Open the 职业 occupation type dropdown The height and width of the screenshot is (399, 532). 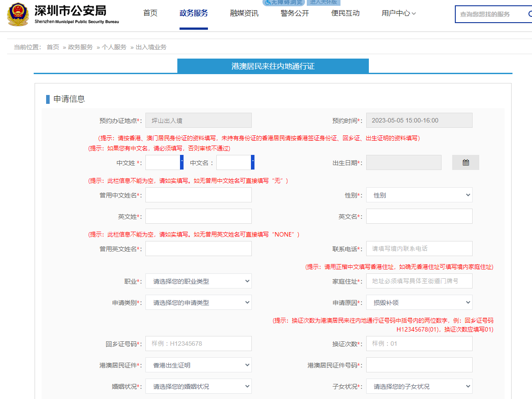click(198, 281)
